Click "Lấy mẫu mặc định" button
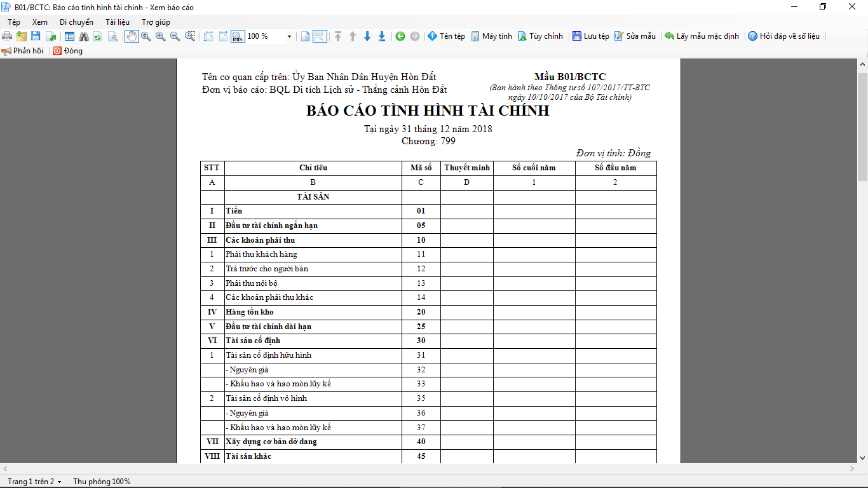The image size is (868, 488). [702, 36]
